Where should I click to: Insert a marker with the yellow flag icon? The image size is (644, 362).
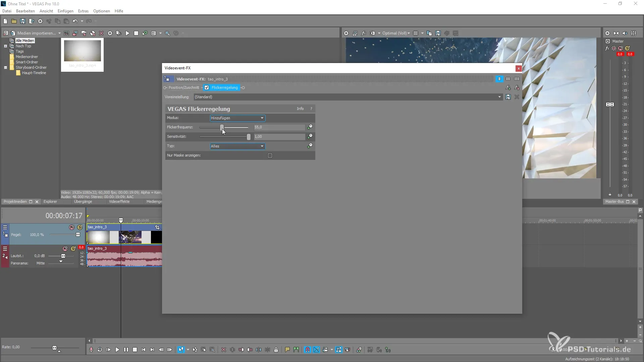click(287, 350)
